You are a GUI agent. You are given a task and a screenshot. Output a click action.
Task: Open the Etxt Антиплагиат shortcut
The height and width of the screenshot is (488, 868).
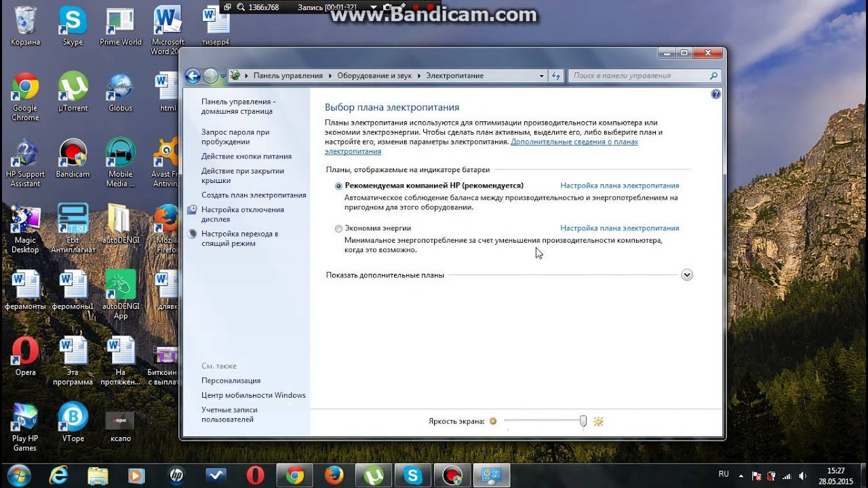(x=73, y=229)
